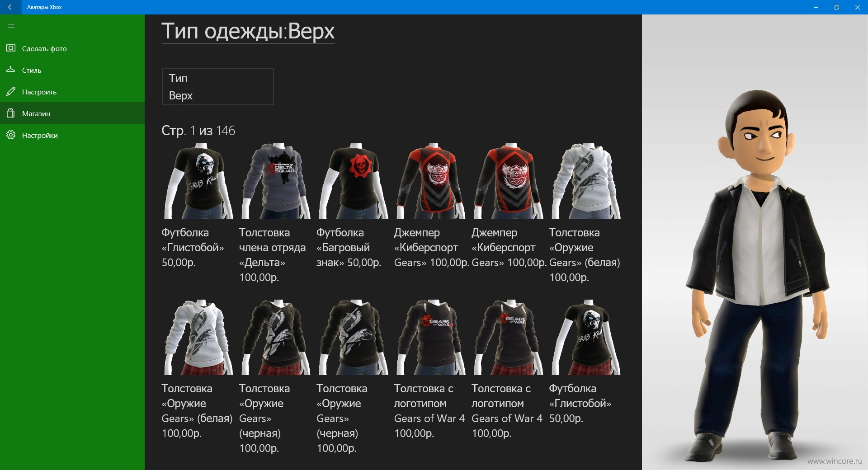Select first Толстовка с логотипом Gears of War 4 thumbnail
Viewport: 868px width, 470px height.
430,337
